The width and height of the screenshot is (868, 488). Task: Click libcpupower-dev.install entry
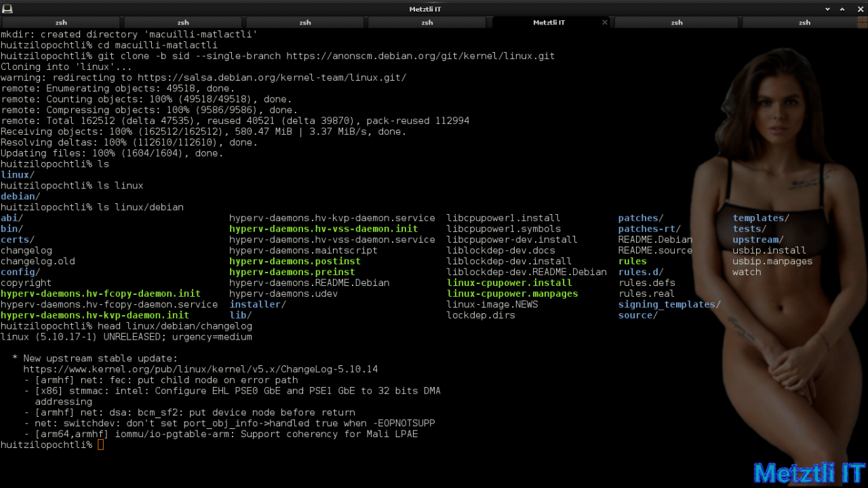(x=512, y=239)
